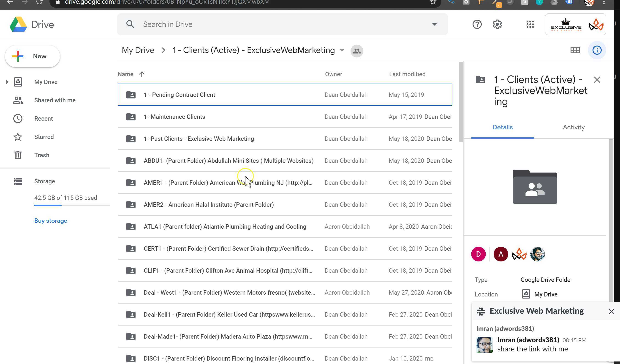The image size is (620, 364).
Task: Click the Buy storage link
Action: (51, 221)
